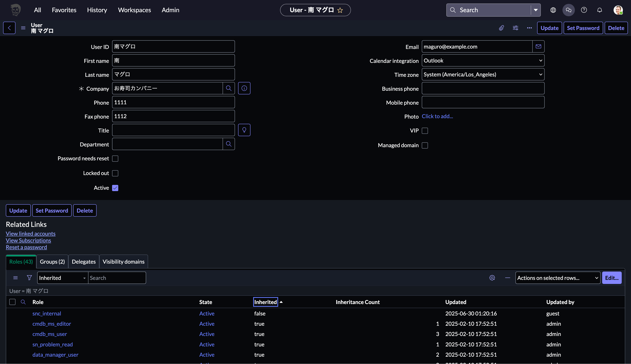Image resolution: width=631 pixels, height=364 pixels.
Task: Click the Company info preview icon
Action: pos(244,88)
